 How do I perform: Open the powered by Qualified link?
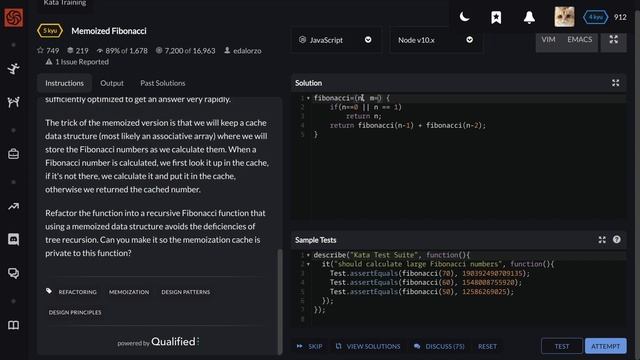pyautogui.click(x=158, y=342)
